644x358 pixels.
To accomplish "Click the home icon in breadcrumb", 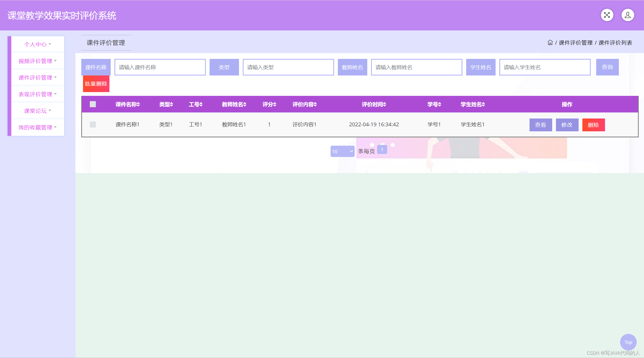I will point(550,43).
